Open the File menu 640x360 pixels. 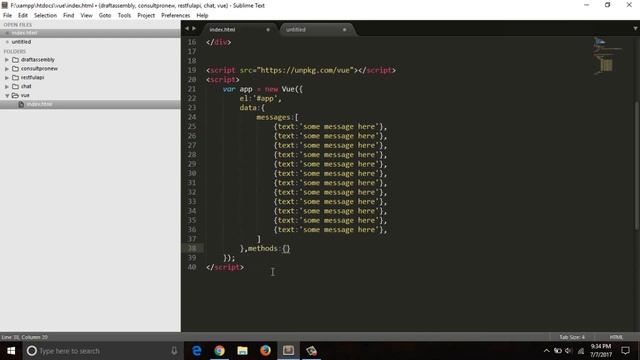(x=7, y=16)
